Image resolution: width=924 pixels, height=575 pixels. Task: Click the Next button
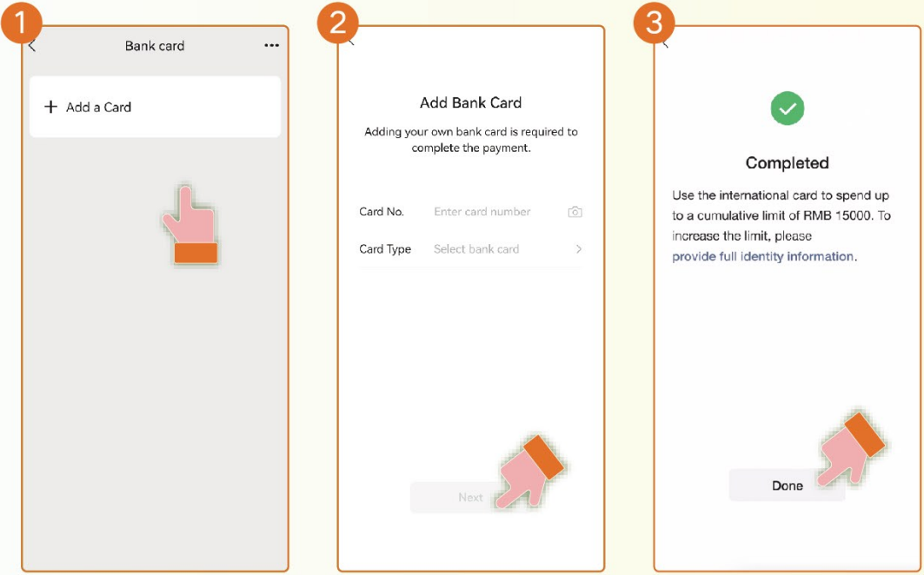[x=470, y=497]
